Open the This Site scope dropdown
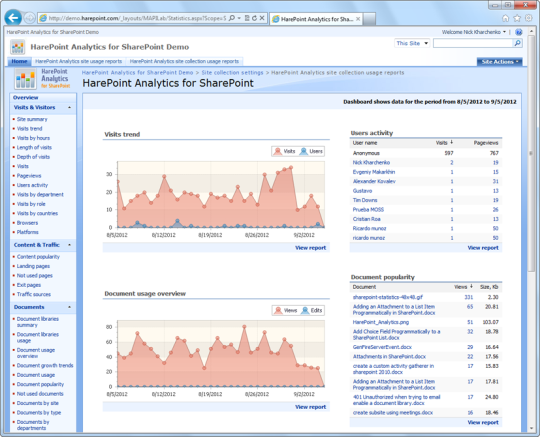 [412, 43]
